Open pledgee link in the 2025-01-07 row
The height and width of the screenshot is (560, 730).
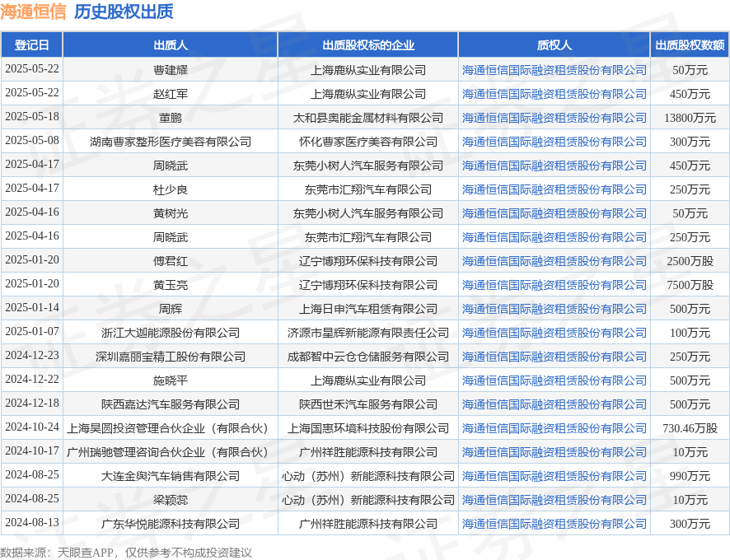[554, 333]
